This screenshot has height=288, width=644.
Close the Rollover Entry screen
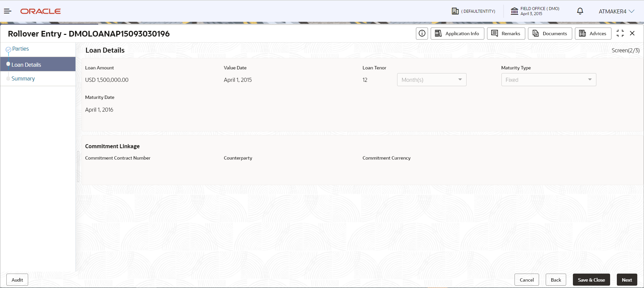632,33
